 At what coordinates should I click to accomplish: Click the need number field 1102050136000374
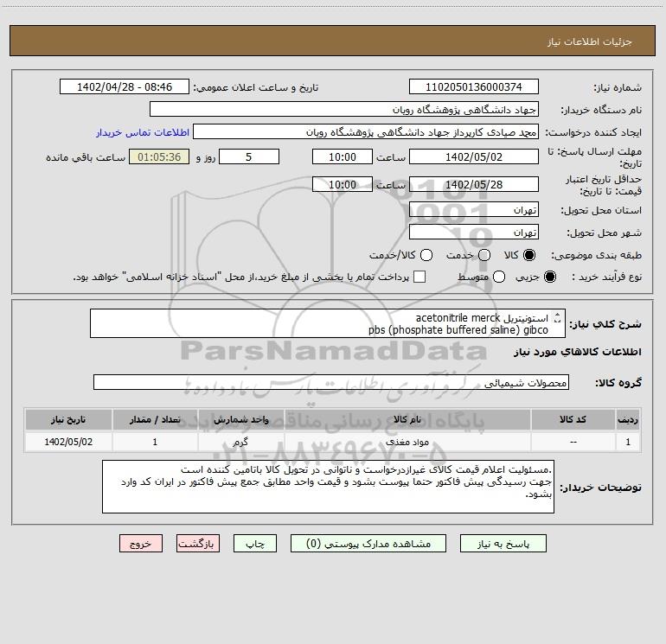tap(474, 86)
